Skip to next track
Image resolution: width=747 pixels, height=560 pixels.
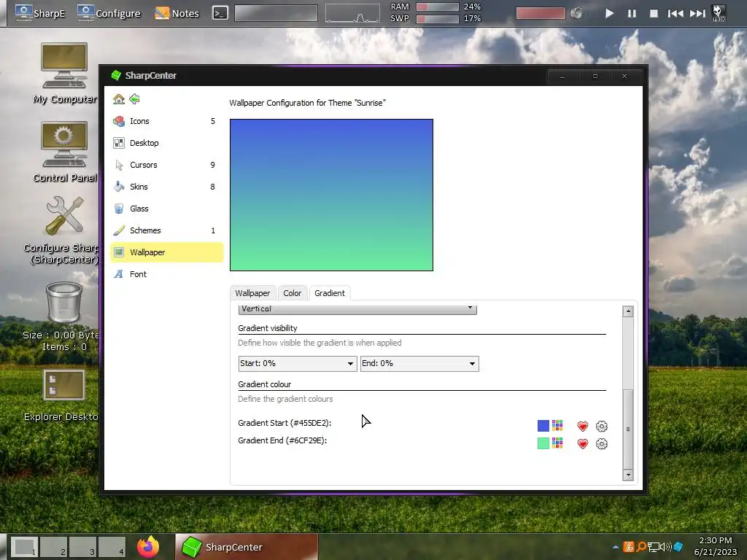[x=697, y=13]
